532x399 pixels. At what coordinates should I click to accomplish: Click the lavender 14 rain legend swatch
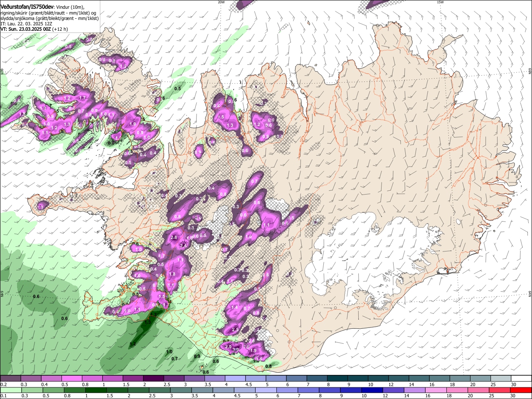415,390
